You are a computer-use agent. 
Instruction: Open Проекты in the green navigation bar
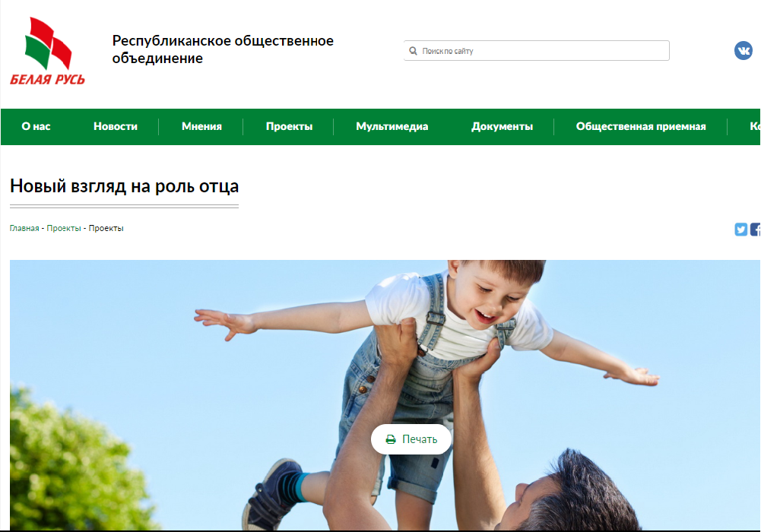289,127
